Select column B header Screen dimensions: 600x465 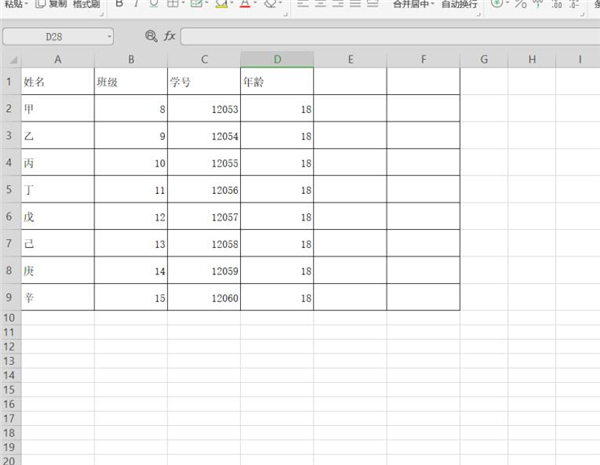point(131,59)
